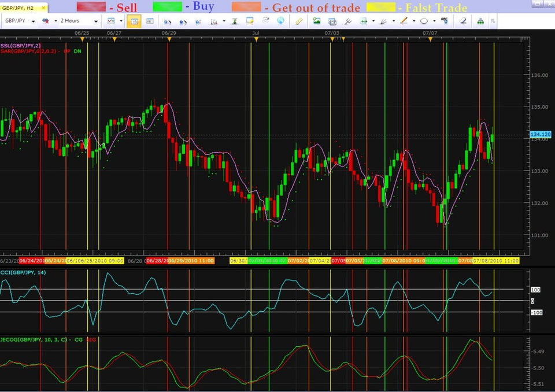
Task: Click the globe icon in toolbar
Action: click(281, 21)
